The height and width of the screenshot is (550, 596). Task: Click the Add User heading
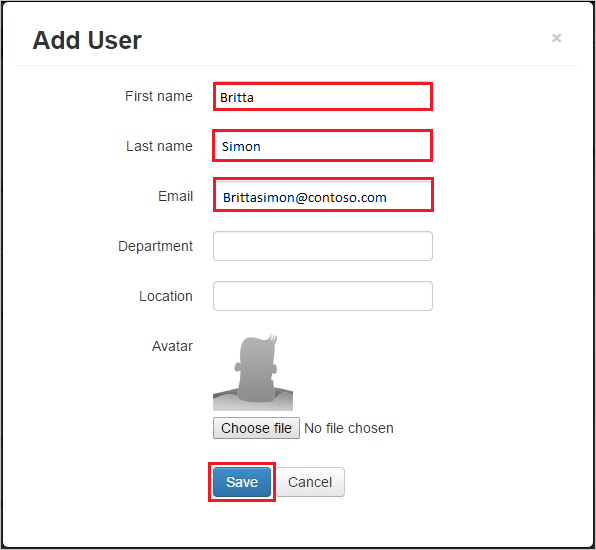[x=87, y=40]
